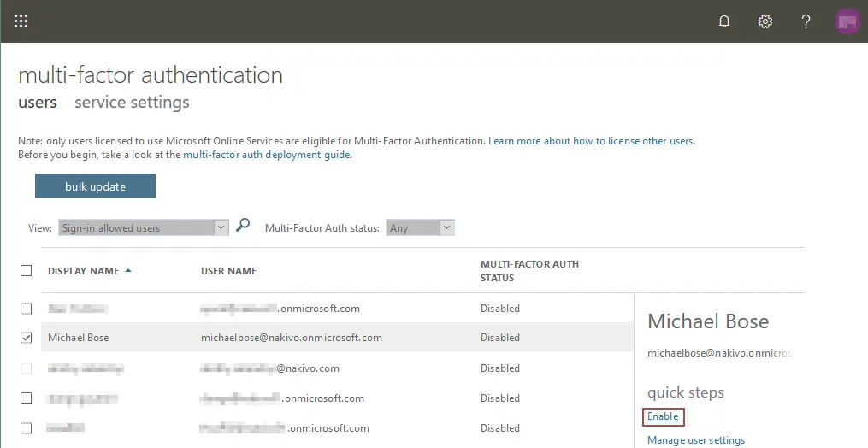This screenshot has width=868, height=448.
Task: Open the multi-factor auth deployment guide link
Action: (x=268, y=155)
